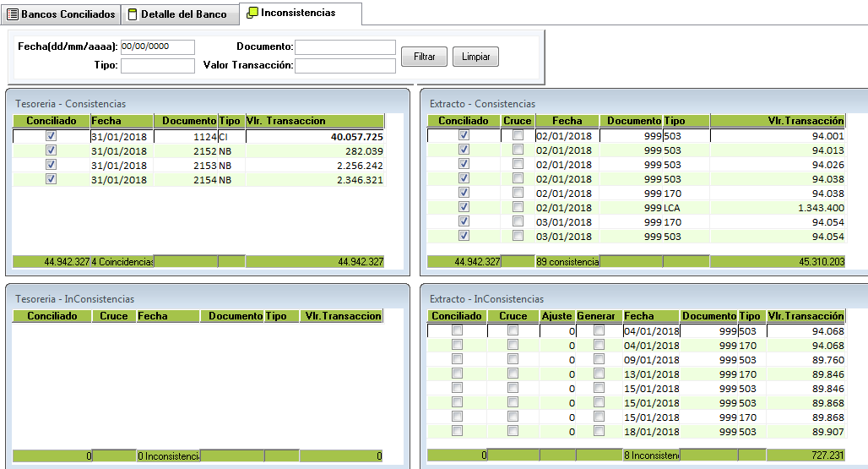Tick Generar checkbox for 13/01/2018 row

[599, 374]
